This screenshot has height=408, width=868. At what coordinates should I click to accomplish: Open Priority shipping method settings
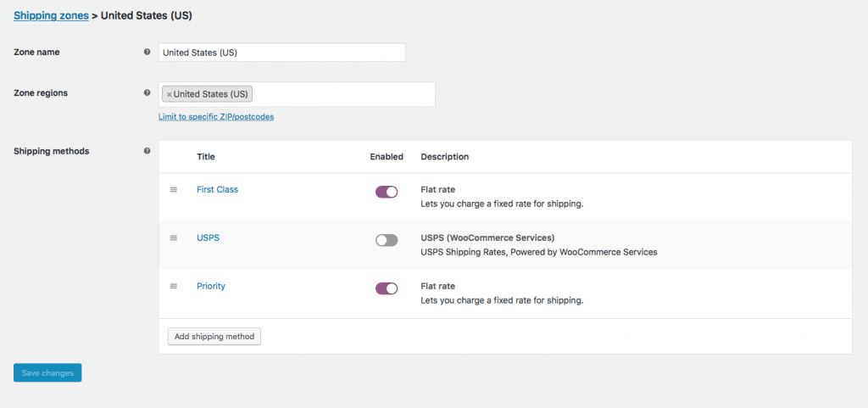[x=211, y=287]
